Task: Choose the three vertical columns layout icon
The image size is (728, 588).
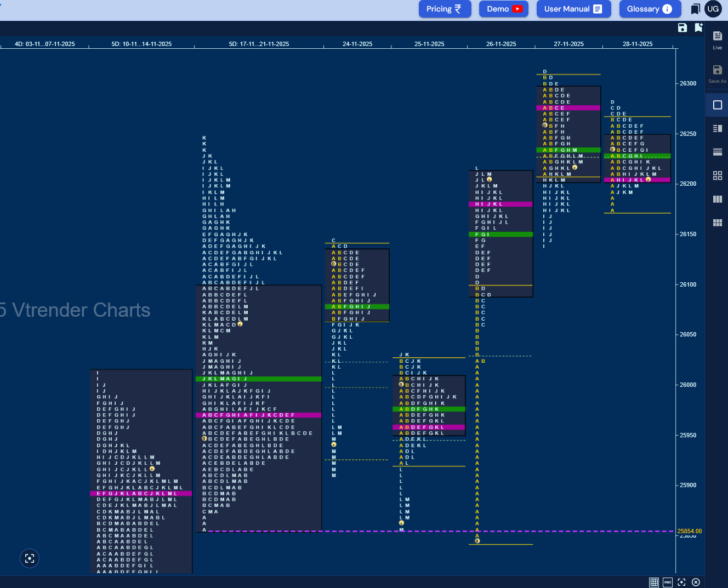Action: click(x=717, y=199)
